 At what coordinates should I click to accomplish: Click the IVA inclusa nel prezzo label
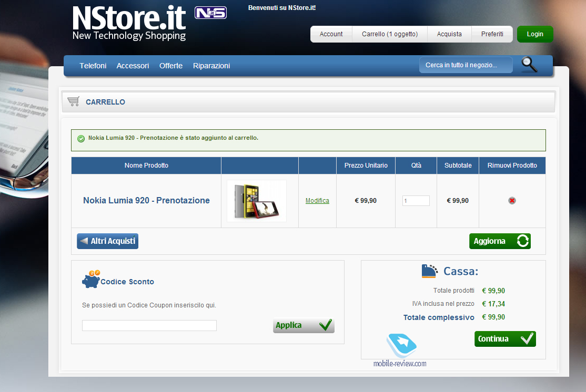(443, 304)
